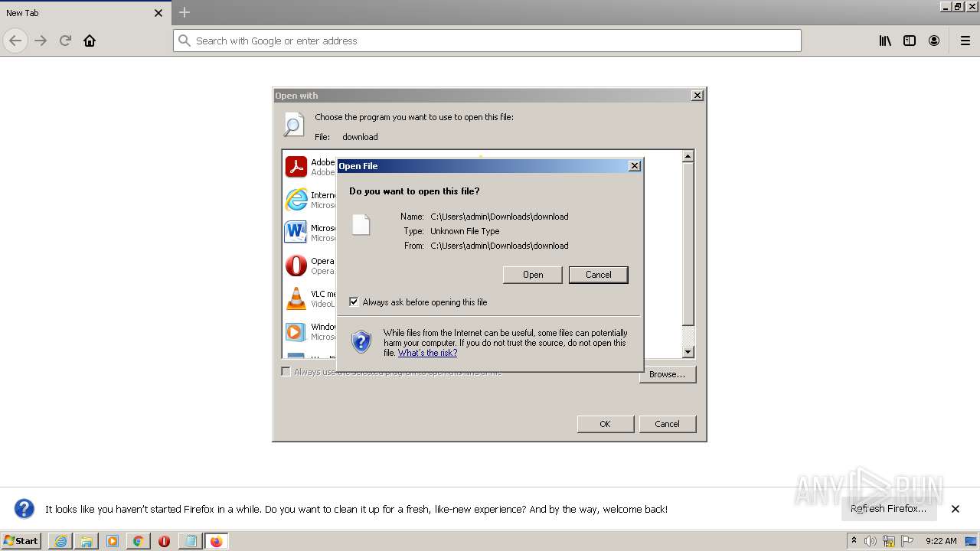This screenshot has width=980, height=551.
Task: Uncheck Always ask before opening this file
Action: point(354,302)
